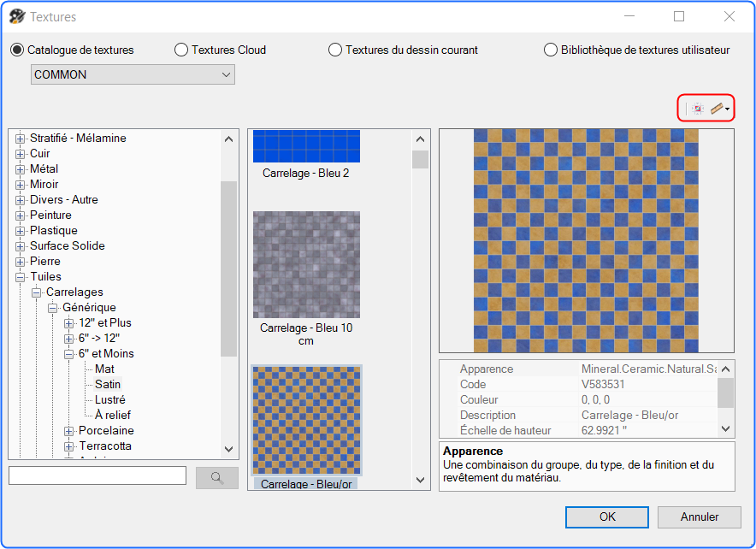Click the OK button

pyautogui.click(x=607, y=517)
